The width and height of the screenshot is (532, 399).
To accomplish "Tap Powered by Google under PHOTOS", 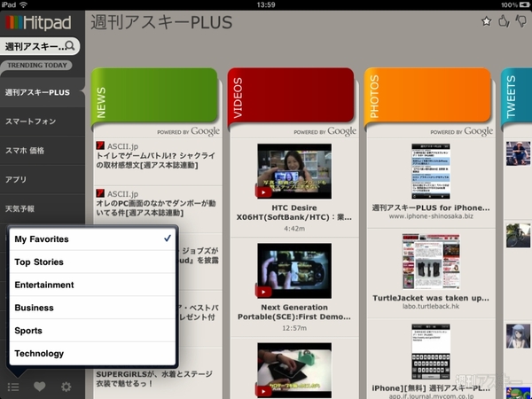I will 462,131.
